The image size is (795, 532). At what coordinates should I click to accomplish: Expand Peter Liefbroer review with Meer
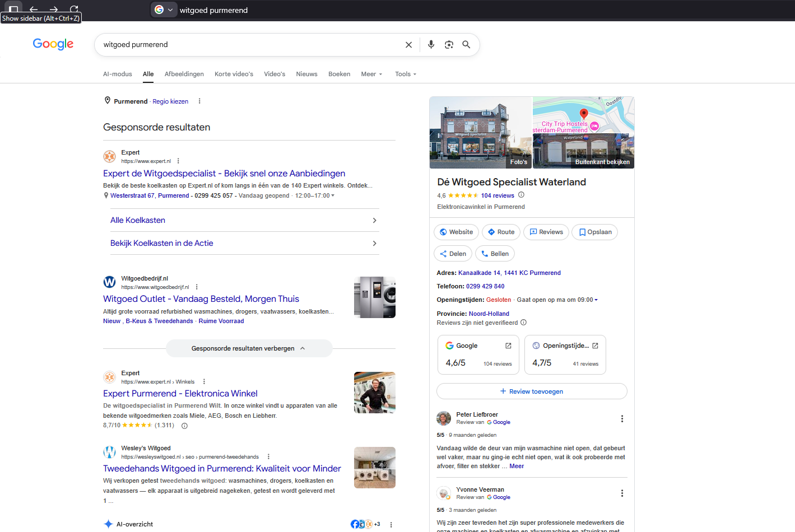coord(517,466)
